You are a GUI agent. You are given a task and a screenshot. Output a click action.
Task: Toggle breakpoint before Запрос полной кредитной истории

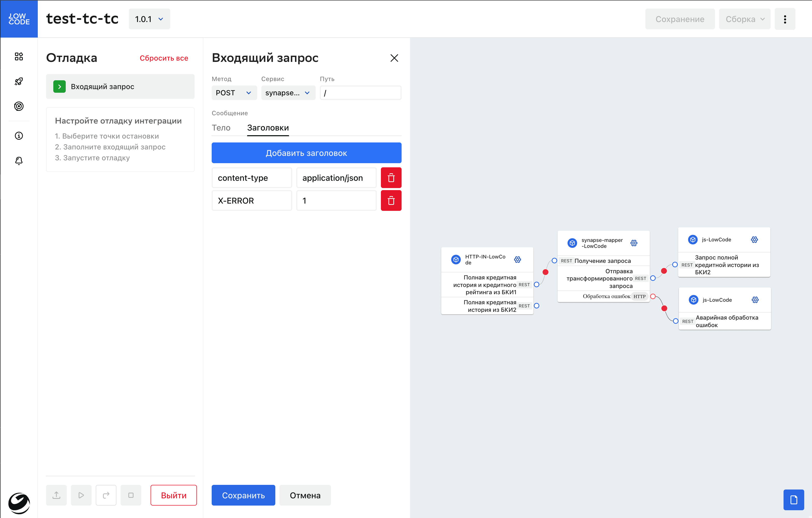pyautogui.click(x=664, y=271)
